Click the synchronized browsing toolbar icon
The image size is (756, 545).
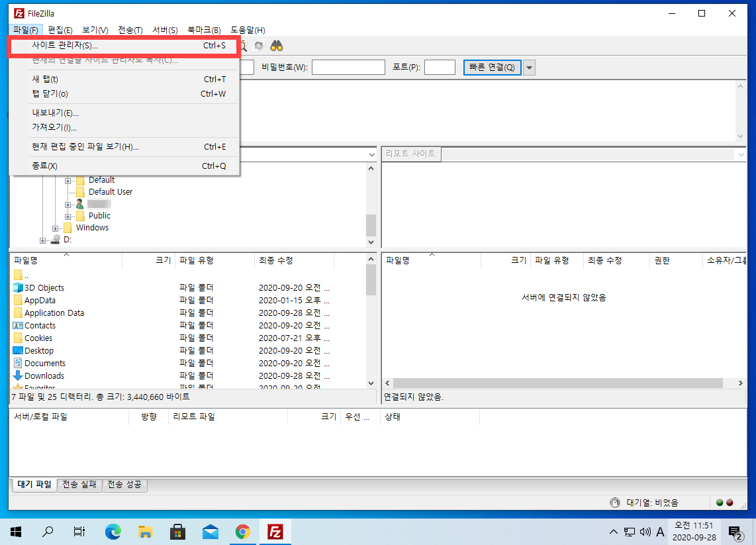pyautogui.click(x=259, y=46)
